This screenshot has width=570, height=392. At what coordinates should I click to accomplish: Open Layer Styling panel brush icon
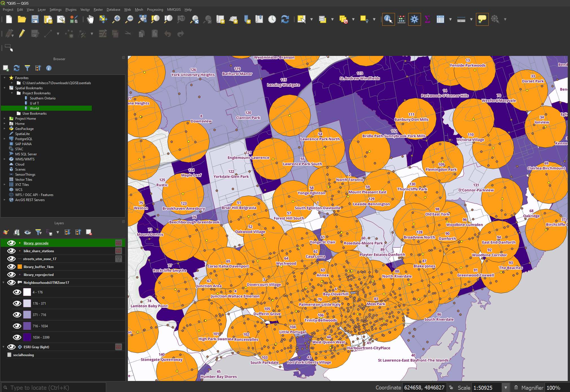point(6,232)
